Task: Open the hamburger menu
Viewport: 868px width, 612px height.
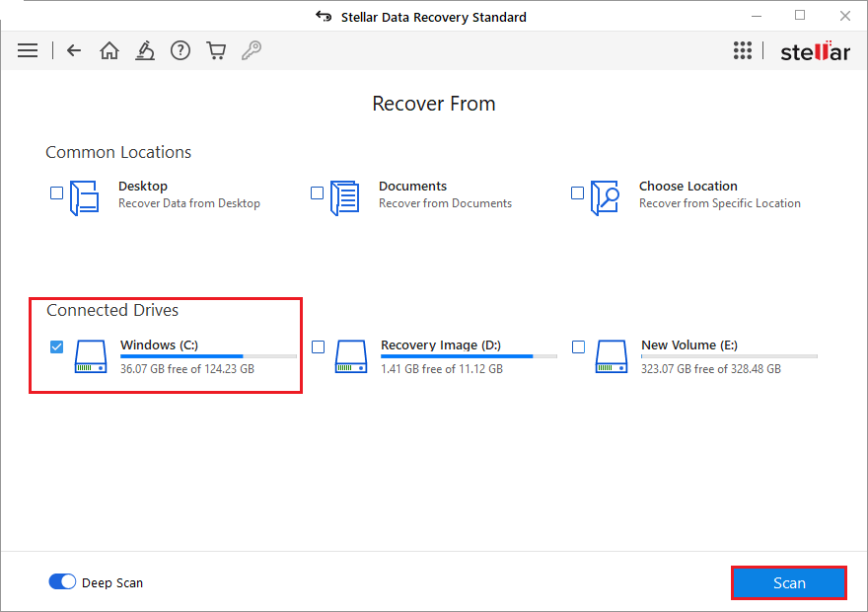Action: click(28, 51)
